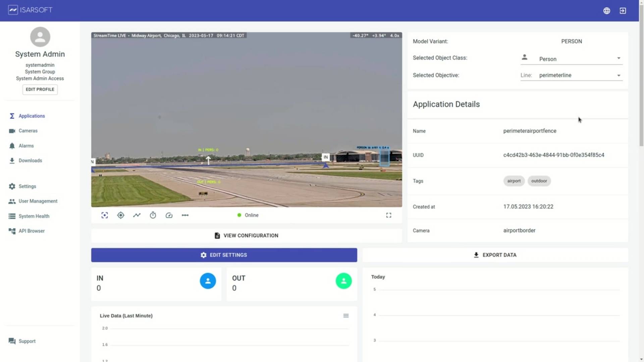Enter fullscreen mode for the video stream
Viewport: 644px width, 362px height.
[388, 215]
